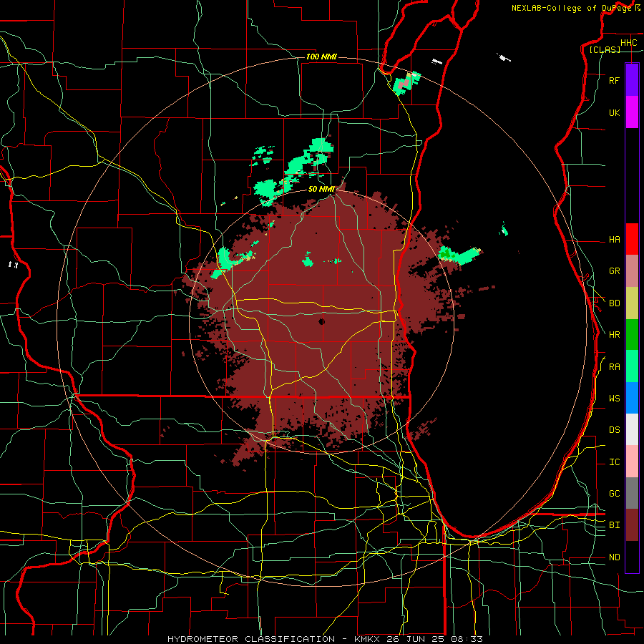Click the purple RF color swatch in legend
Image resolution: width=644 pixels, height=644 pixels.
pyautogui.click(x=632, y=80)
